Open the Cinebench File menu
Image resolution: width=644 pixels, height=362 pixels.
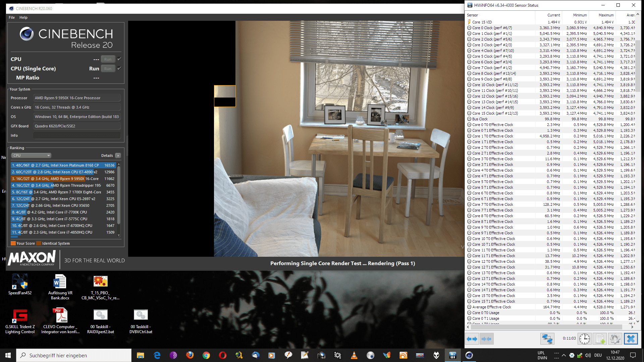point(12,17)
